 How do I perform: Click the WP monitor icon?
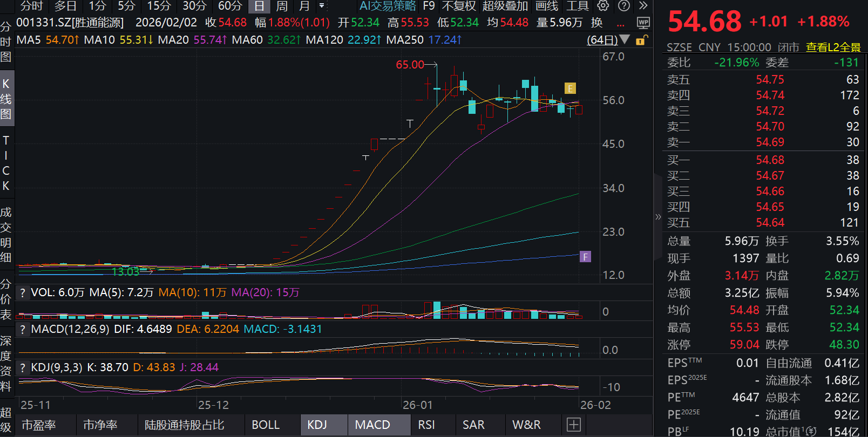643,23
